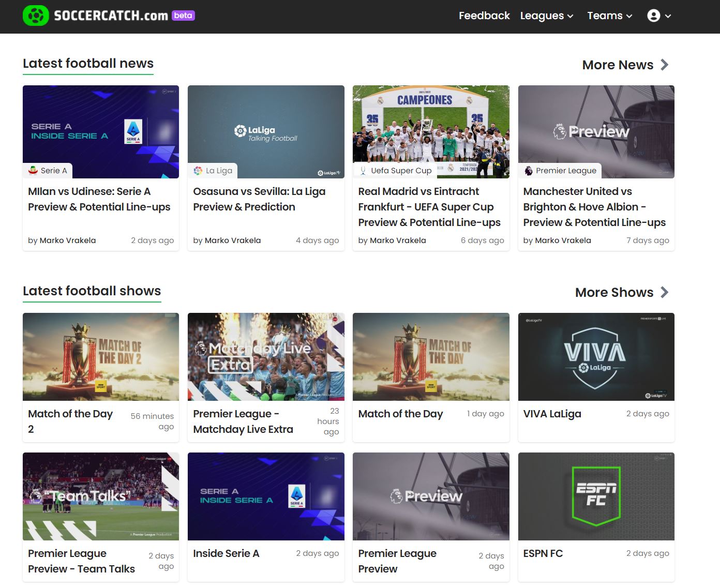Open the VIVA LaLiga show title

[552, 414]
